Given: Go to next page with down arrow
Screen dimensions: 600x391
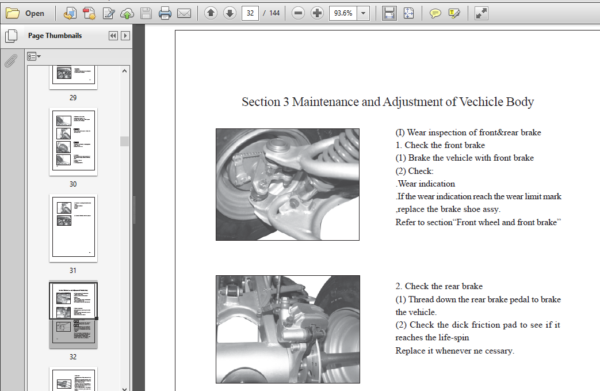Looking at the screenshot, I should (x=230, y=13).
